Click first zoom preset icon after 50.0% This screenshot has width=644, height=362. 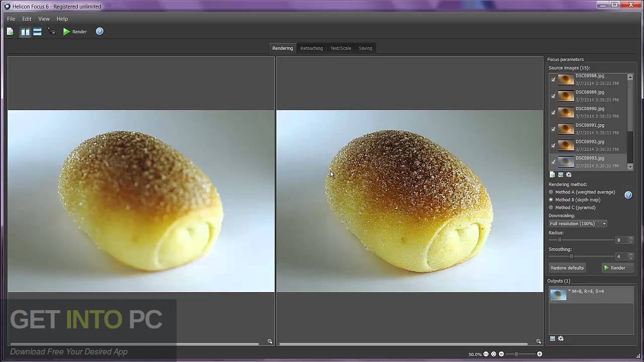486,354
